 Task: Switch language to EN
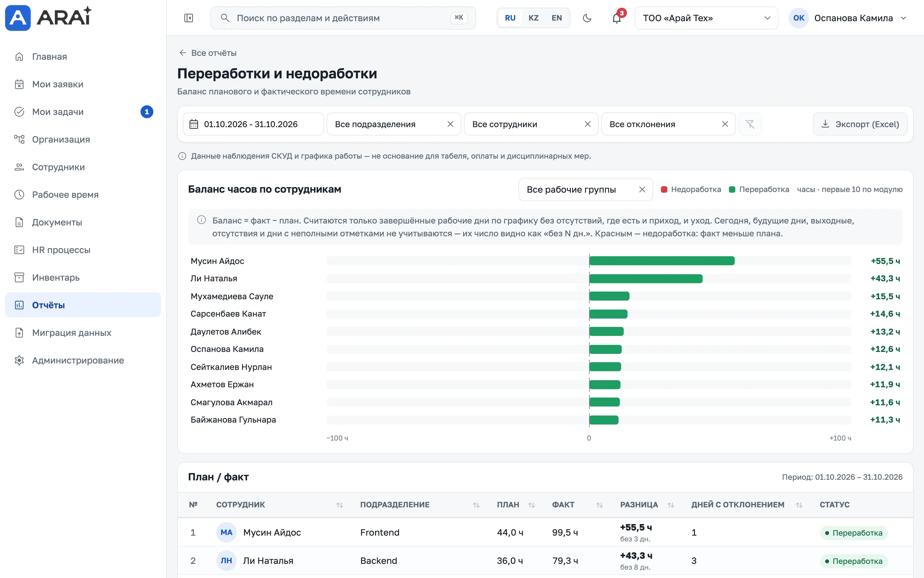[557, 18]
